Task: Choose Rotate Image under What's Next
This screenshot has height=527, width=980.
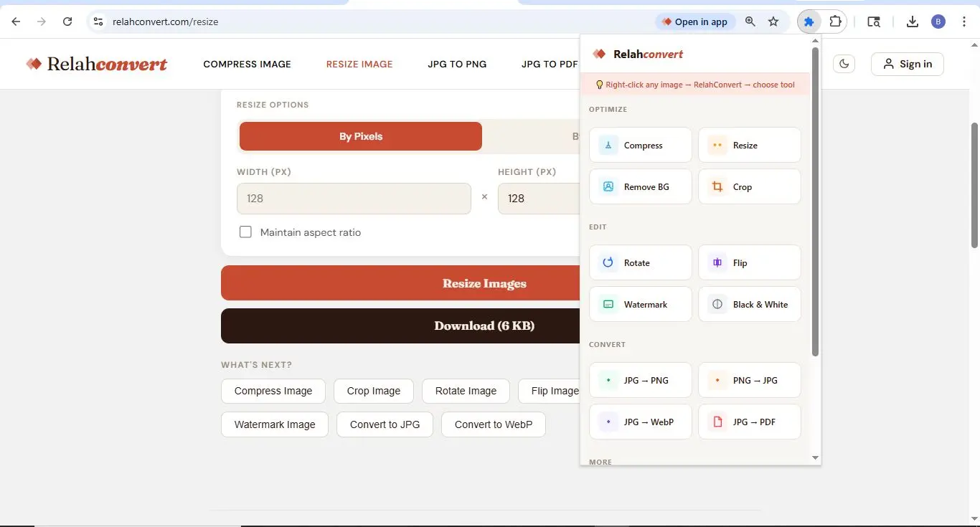Action: 466,391
